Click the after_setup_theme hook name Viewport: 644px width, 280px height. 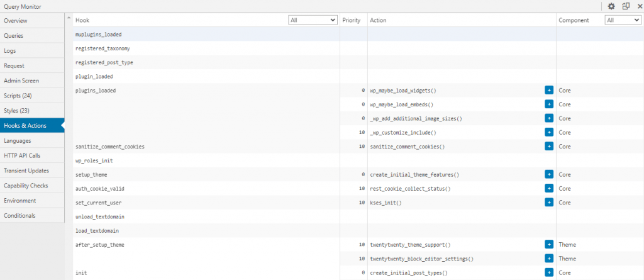pyautogui.click(x=100, y=245)
